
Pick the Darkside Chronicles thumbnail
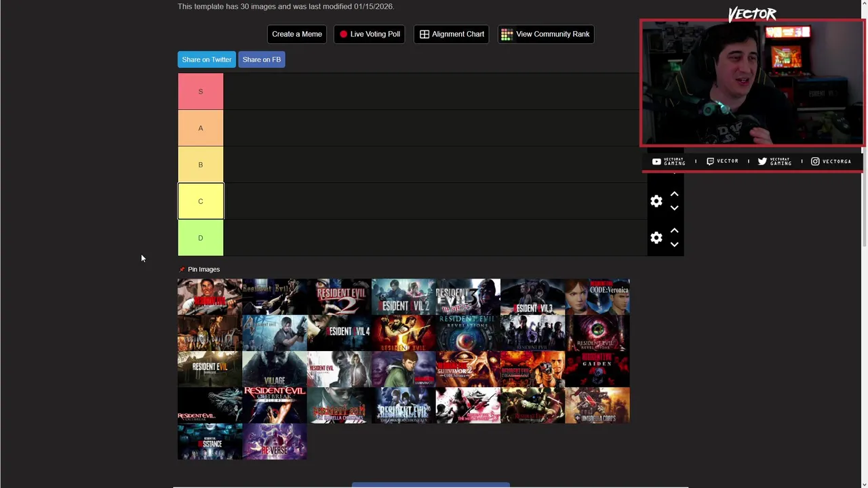point(403,405)
